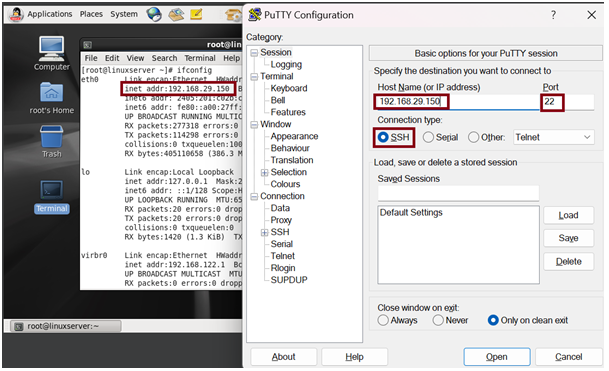Open the Applications menu
Screen dimensions: 609x371
pyautogui.click(x=50, y=14)
